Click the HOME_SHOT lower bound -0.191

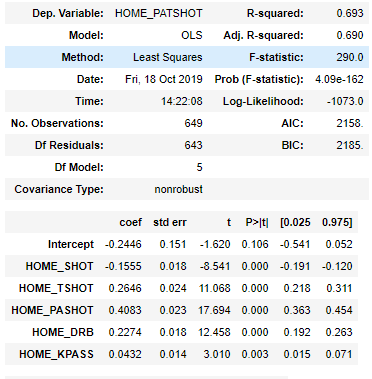295,266
